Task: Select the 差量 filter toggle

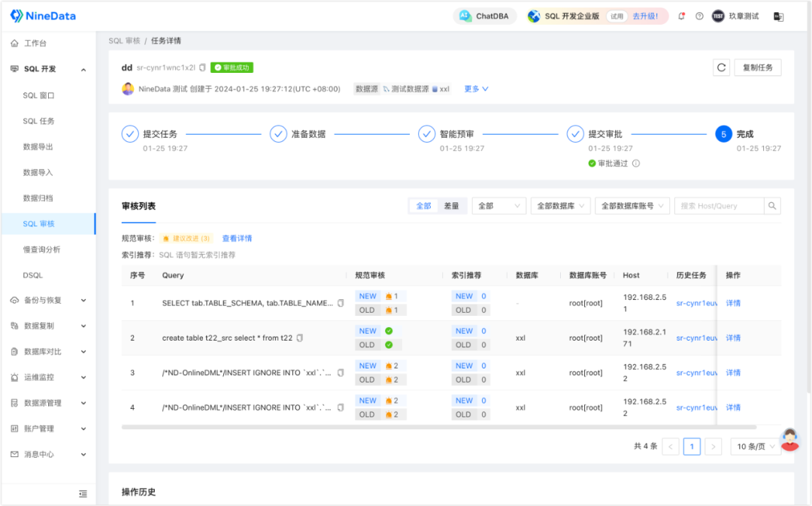Action: [452, 206]
